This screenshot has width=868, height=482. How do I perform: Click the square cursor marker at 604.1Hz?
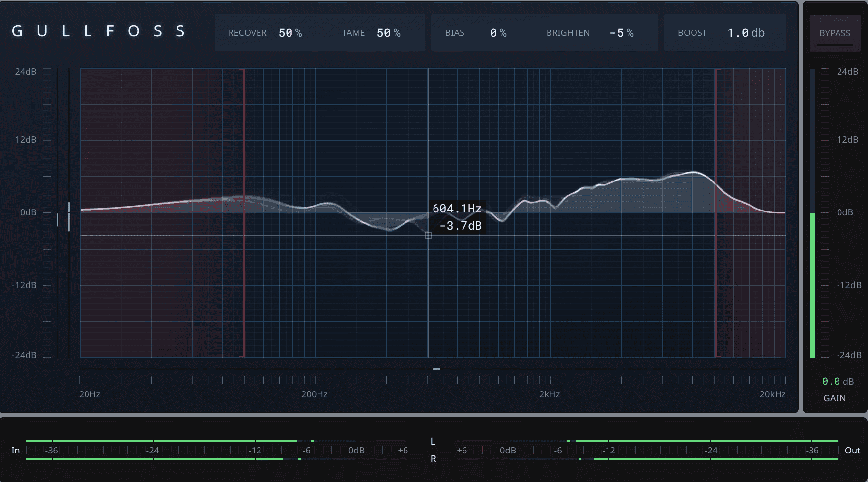tap(428, 235)
